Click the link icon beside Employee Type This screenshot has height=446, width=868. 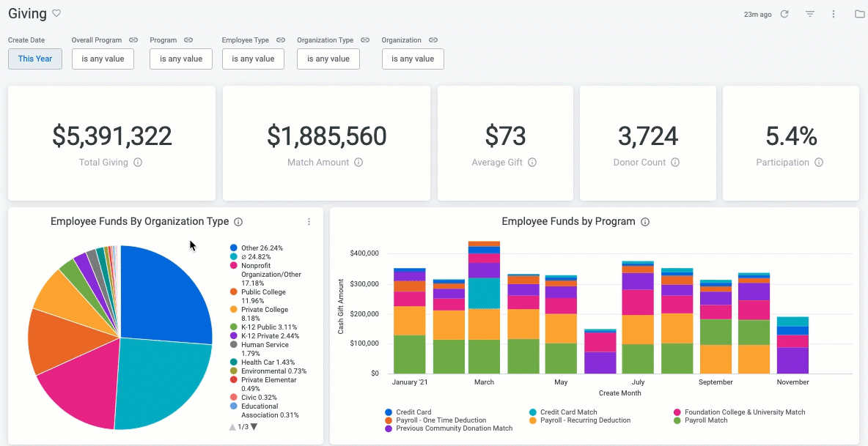coord(281,40)
